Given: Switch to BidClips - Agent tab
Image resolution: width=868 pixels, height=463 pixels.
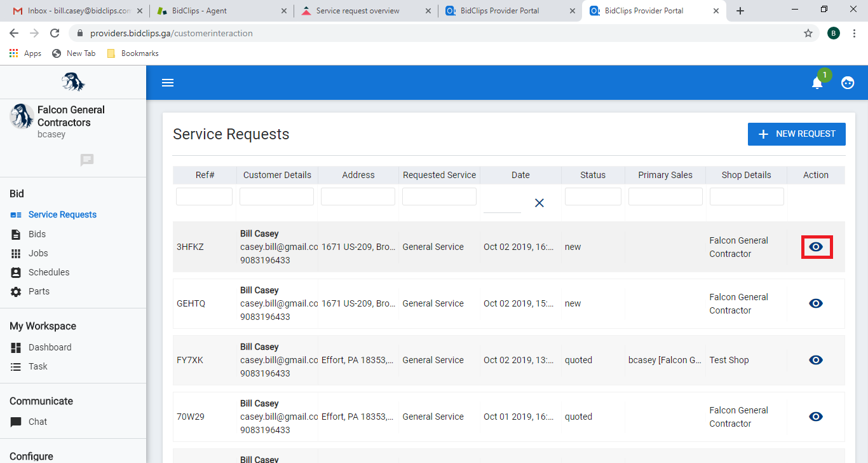Looking at the screenshot, I should tap(222, 11).
